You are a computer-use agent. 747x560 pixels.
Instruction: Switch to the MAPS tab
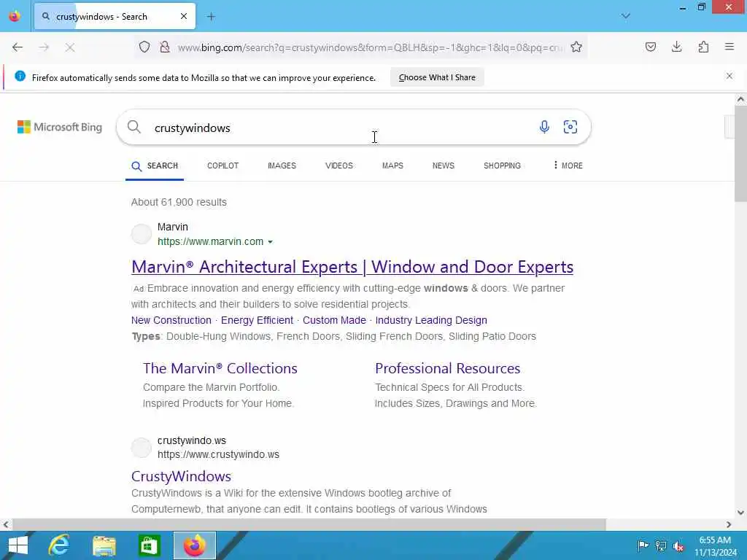[392, 166]
